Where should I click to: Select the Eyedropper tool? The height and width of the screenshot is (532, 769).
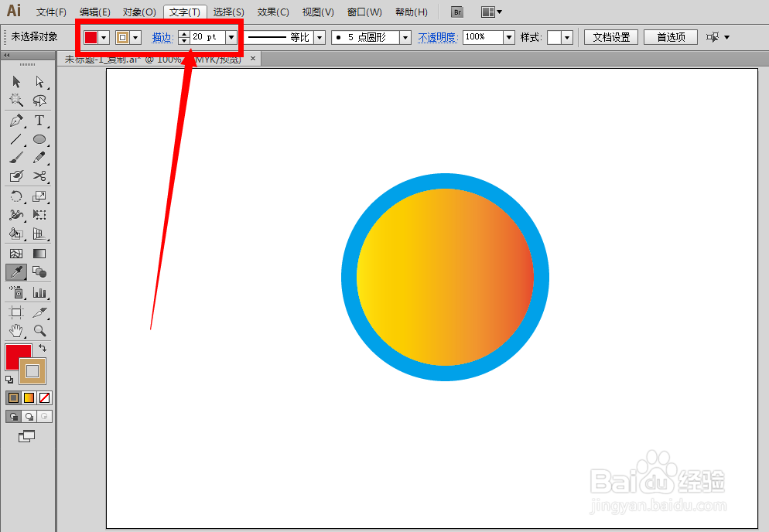(16, 272)
